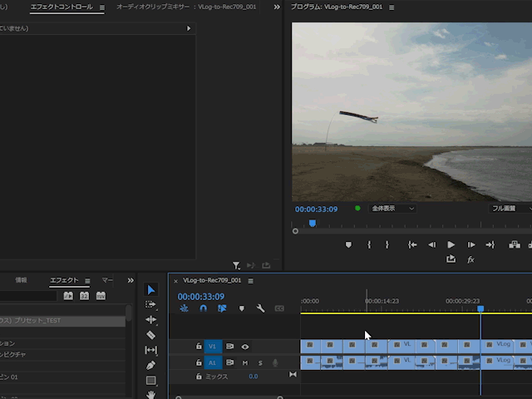Open the 全体表示 zoom level dropdown

pos(392,209)
